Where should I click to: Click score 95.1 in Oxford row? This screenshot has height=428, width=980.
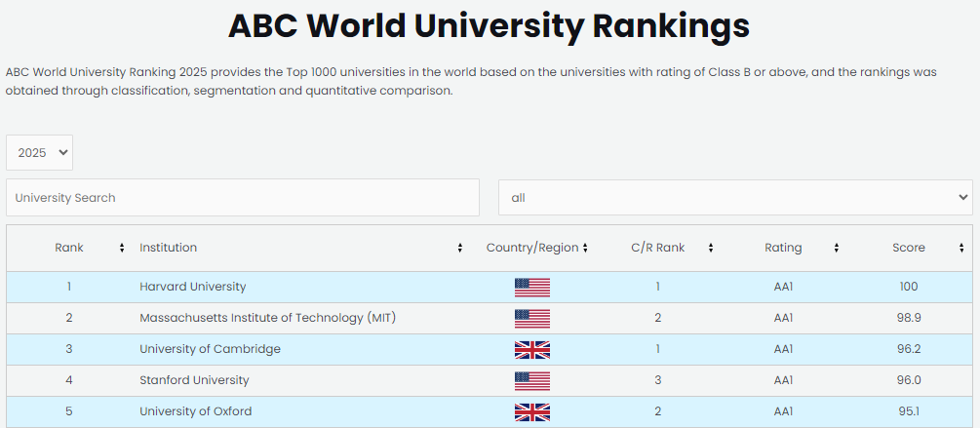click(x=909, y=411)
